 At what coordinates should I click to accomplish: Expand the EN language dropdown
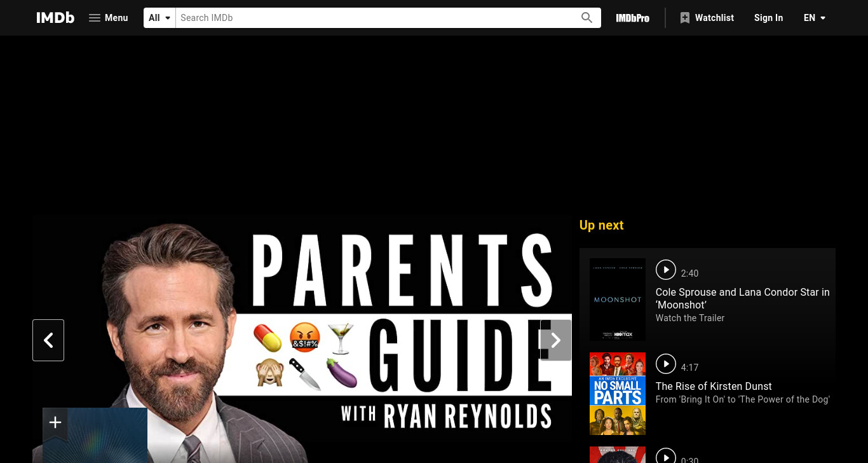815,18
